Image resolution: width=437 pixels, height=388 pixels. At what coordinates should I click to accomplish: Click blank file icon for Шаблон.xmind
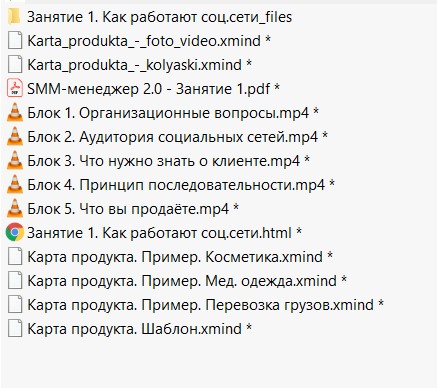click(x=15, y=328)
